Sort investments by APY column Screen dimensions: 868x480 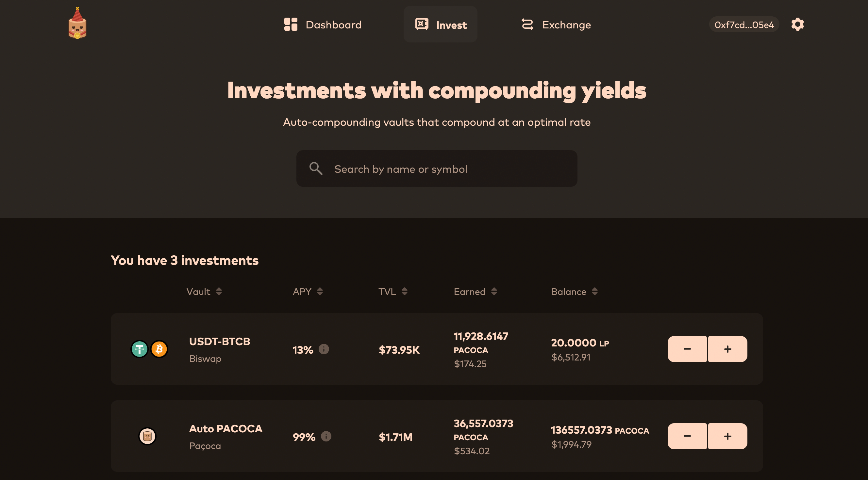(308, 292)
